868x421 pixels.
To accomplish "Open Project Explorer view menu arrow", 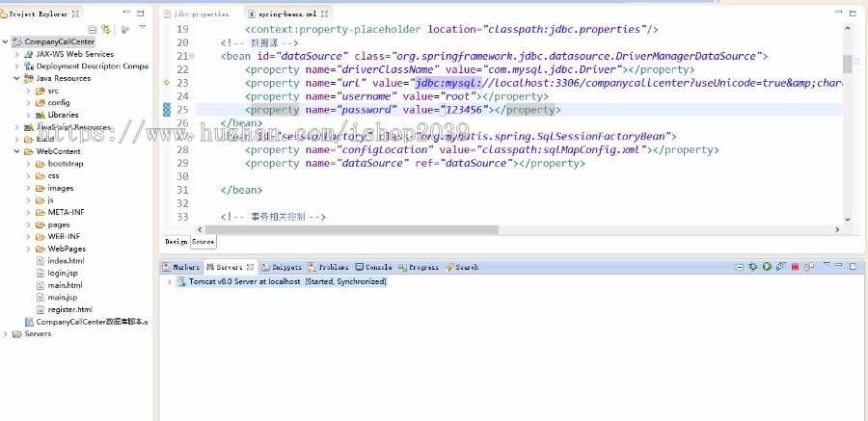I will pyautogui.click(x=143, y=27).
